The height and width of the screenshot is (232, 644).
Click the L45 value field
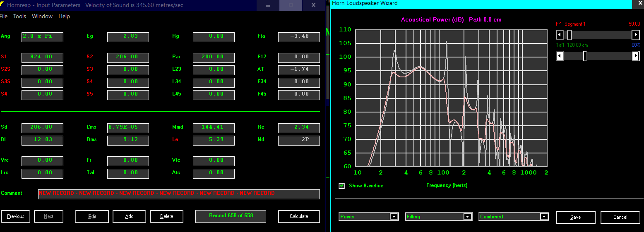214,95
